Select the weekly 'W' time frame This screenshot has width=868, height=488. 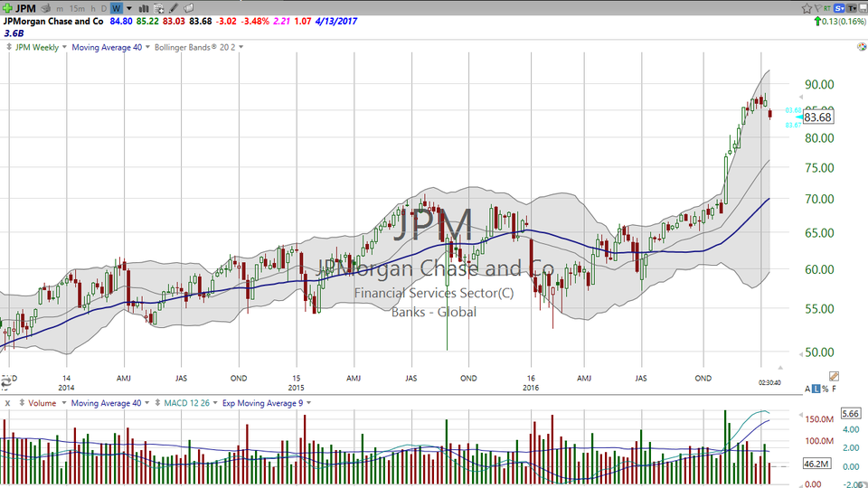point(117,8)
